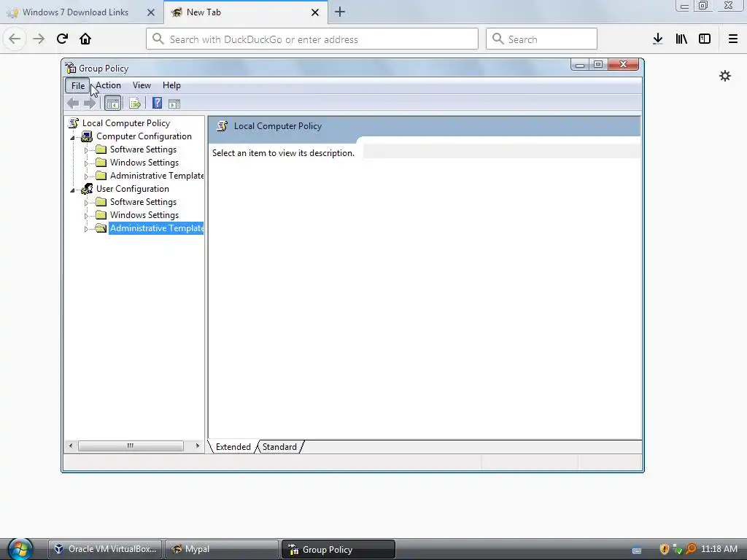Select Windows Settings under User Configuration
747x560 pixels.
(144, 215)
